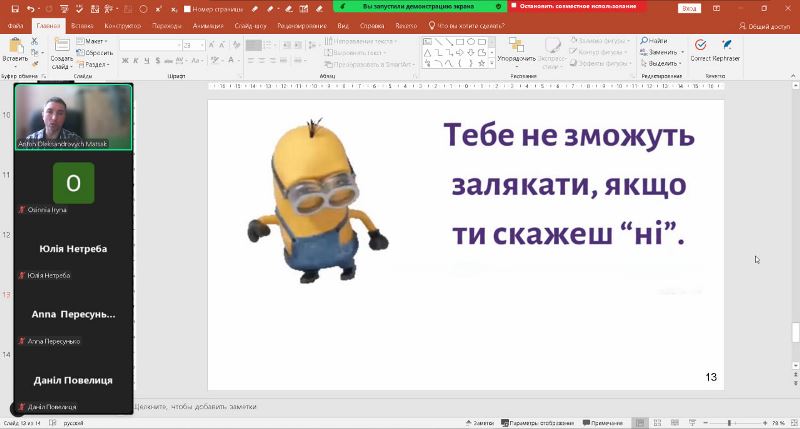Click the 'Что вы хотите сделать?' search field
This screenshot has height=429, width=800.
point(466,26)
